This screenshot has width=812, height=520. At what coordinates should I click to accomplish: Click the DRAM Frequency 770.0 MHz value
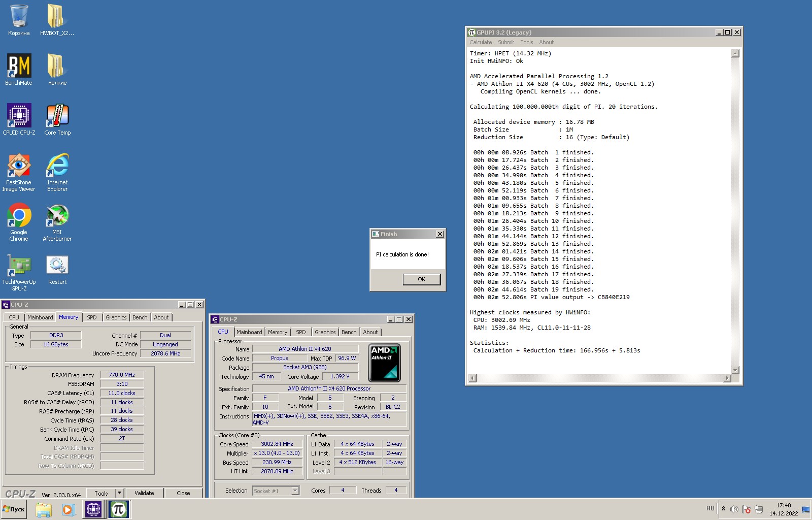point(122,375)
